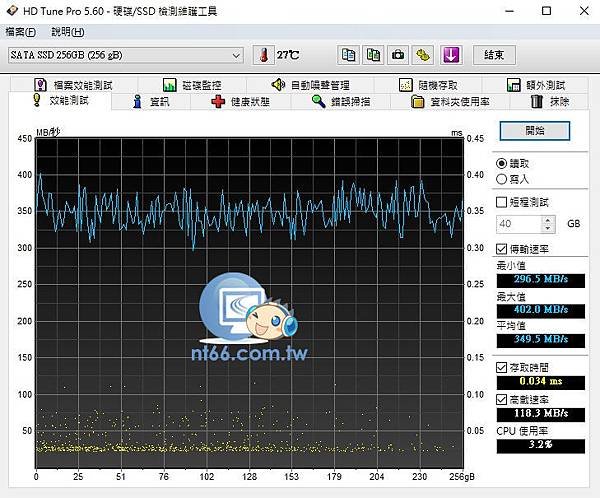Maximize the HD Tune Pro window
This screenshot has width=600, height=498.
(x=547, y=11)
